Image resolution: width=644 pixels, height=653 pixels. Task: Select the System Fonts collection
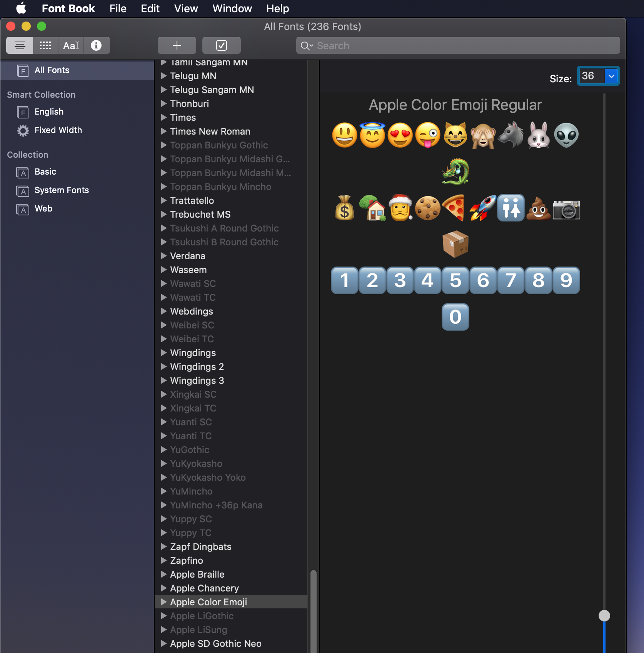coord(77,190)
